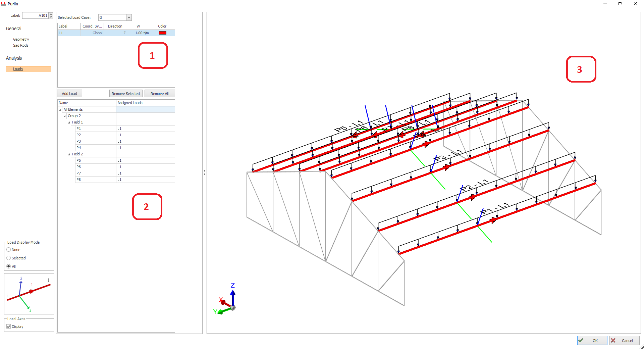Image resolution: width=644 pixels, height=349 pixels.
Task: Click the red color swatch for L1
Action: [x=163, y=33]
